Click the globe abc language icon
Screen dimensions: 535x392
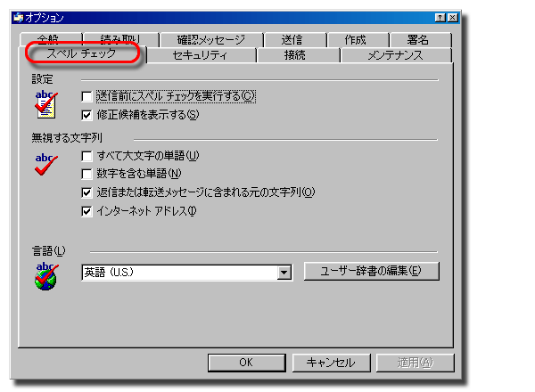pyautogui.click(x=46, y=276)
